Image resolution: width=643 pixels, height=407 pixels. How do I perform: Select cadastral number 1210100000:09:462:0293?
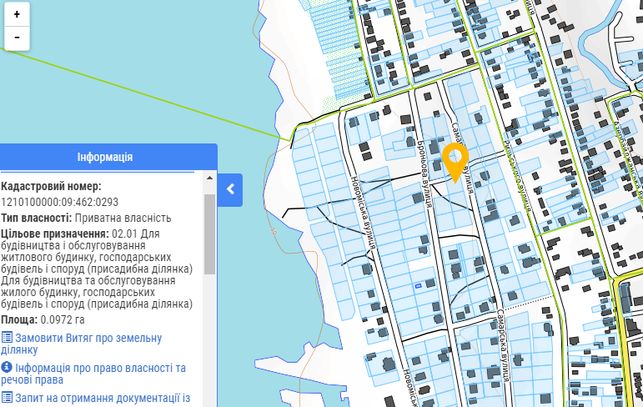point(59,202)
